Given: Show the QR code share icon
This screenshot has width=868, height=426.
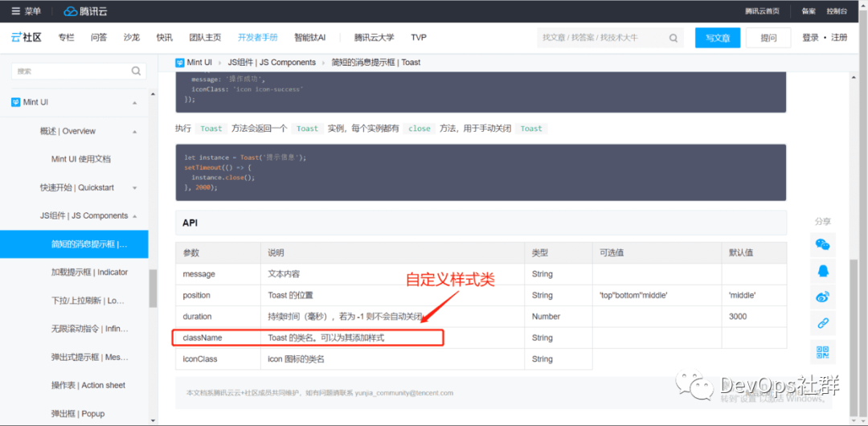Looking at the screenshot, I should pyautogui.click(x=823, y=351).
